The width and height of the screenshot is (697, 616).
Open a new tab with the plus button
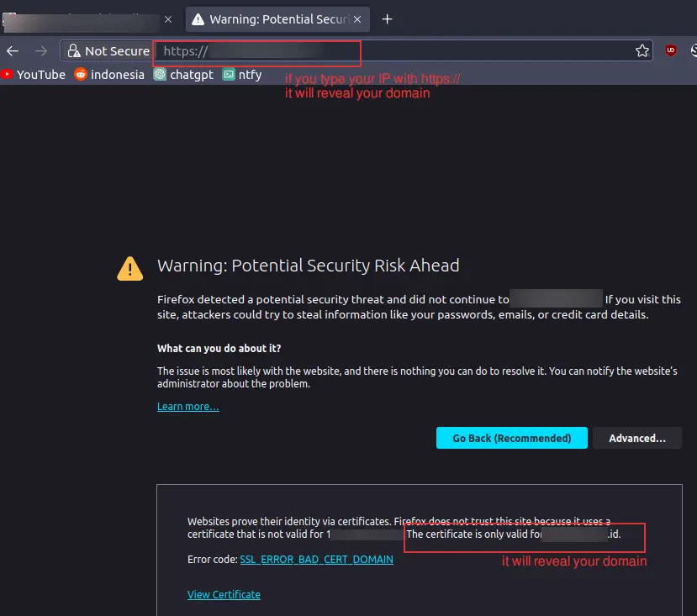tap(387, 19)
